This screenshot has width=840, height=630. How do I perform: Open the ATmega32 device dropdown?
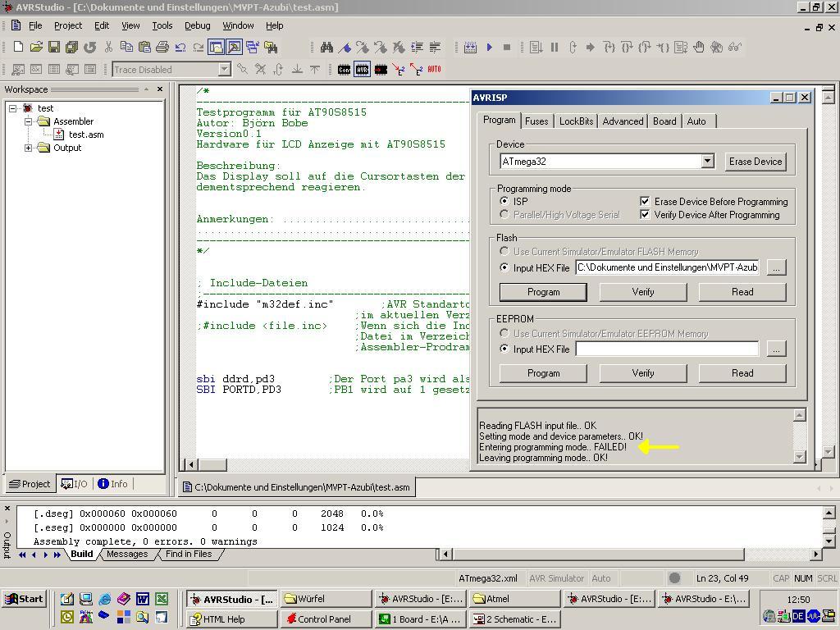(707, 162)
